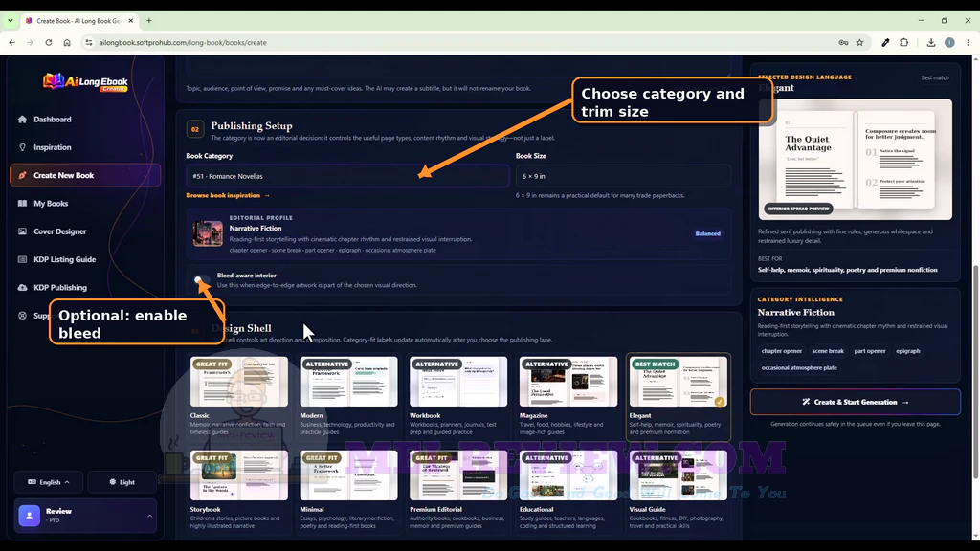
Task: Click the pen icon in browser toolbar
Action: tap(885, 42)
